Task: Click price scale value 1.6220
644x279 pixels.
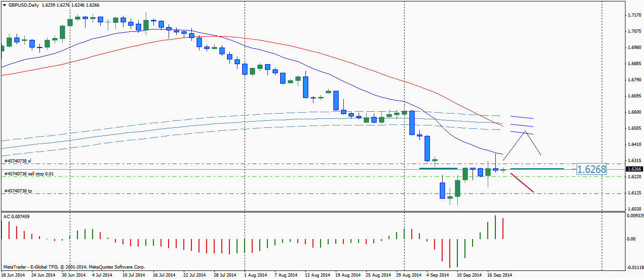Action: point(635,177)
